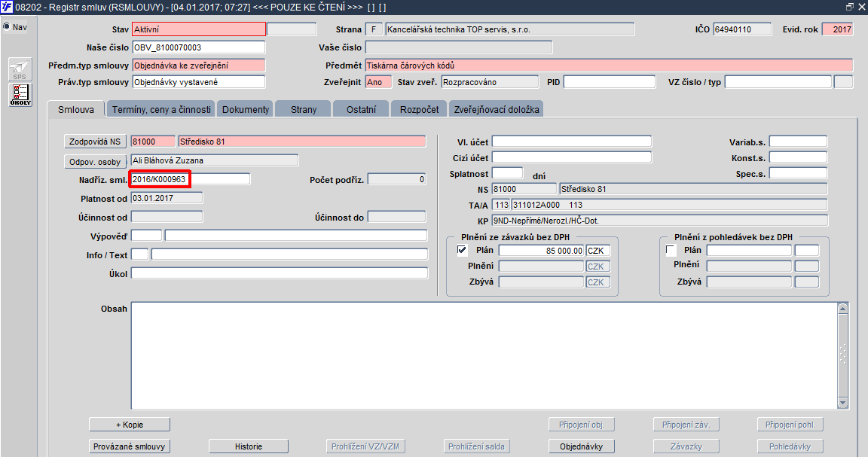Click the Účinnost do field
Screen dimensions: 868x457
397,217
